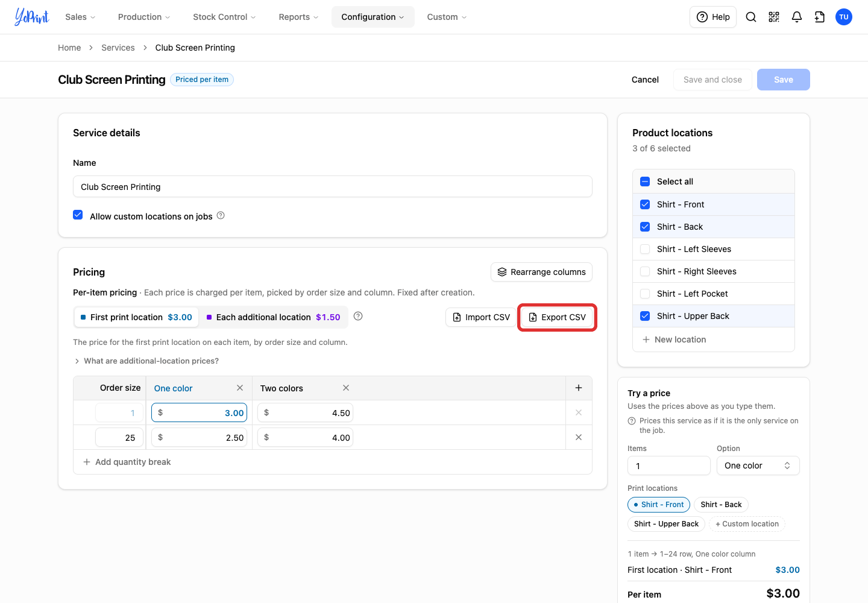Open the QR code scanner icon
The image size is (868, 603).
tap(774, 17)
